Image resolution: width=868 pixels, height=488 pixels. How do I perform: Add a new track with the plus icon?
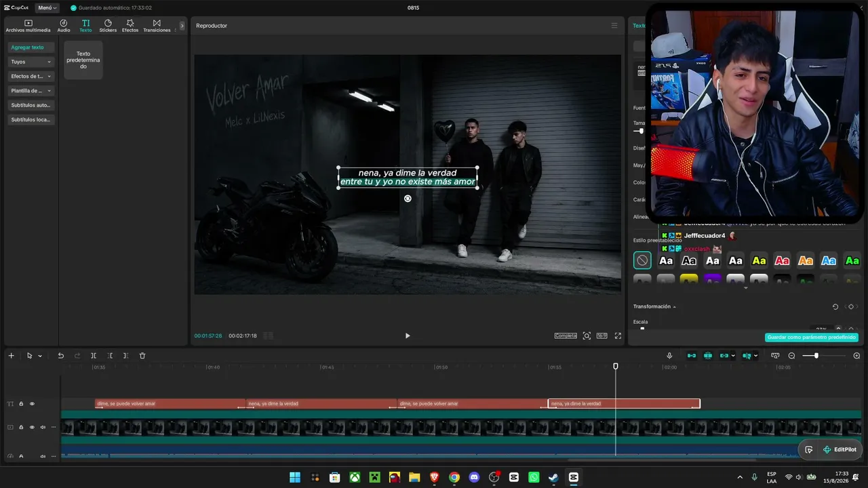tap(11, 356)
